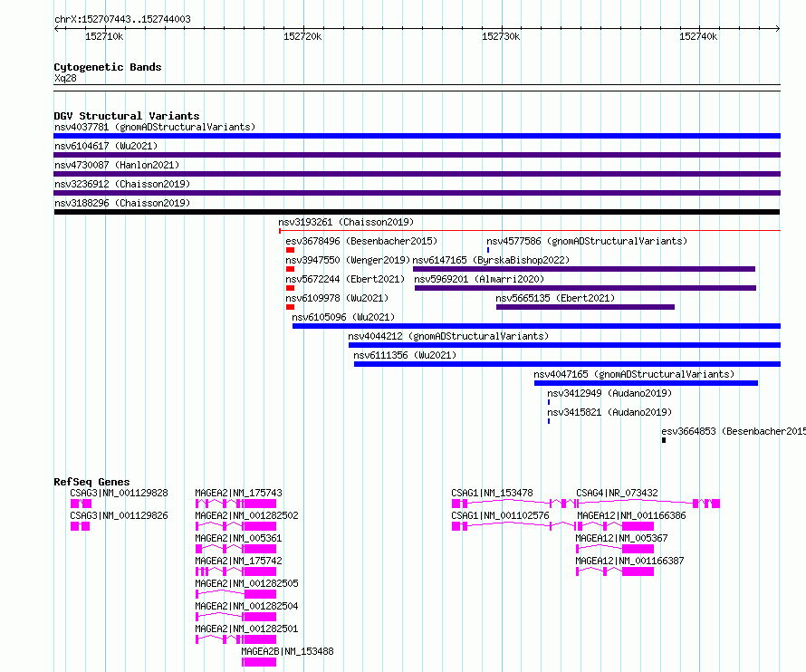The height and width of the screenshot is (672, 806).
Task: Click MAGEA2|NM_175742 transcript label
Action: 238,561
